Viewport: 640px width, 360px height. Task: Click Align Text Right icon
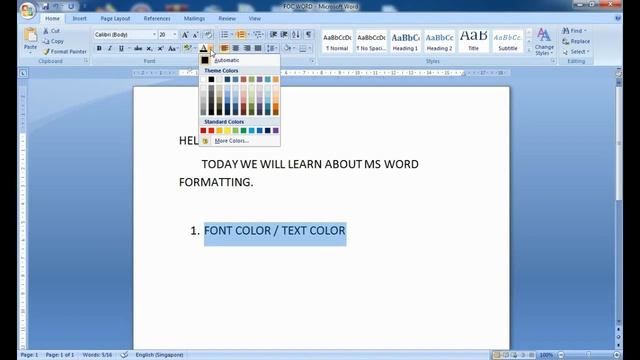click(x=247, y=48)
